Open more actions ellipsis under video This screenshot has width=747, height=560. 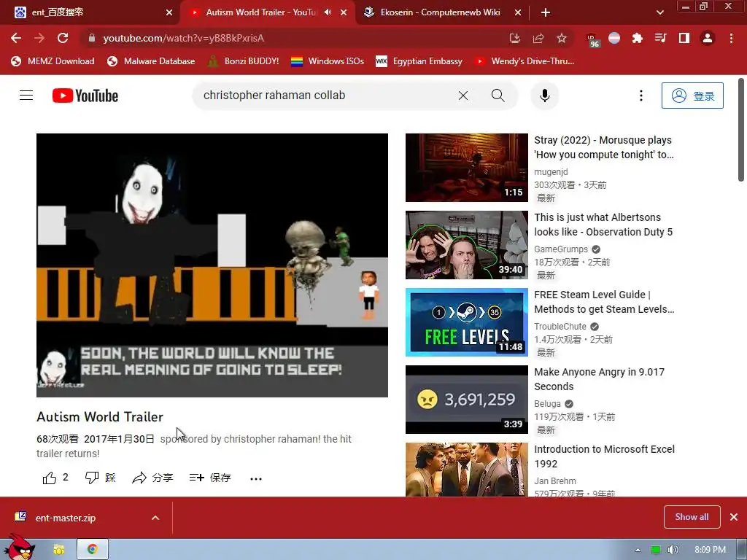pos(256,478)
